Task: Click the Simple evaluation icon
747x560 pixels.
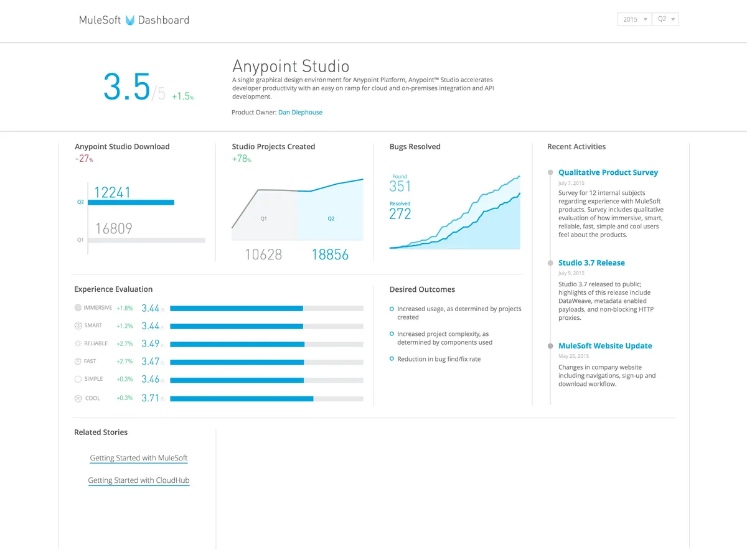Action: pos(78,379)
